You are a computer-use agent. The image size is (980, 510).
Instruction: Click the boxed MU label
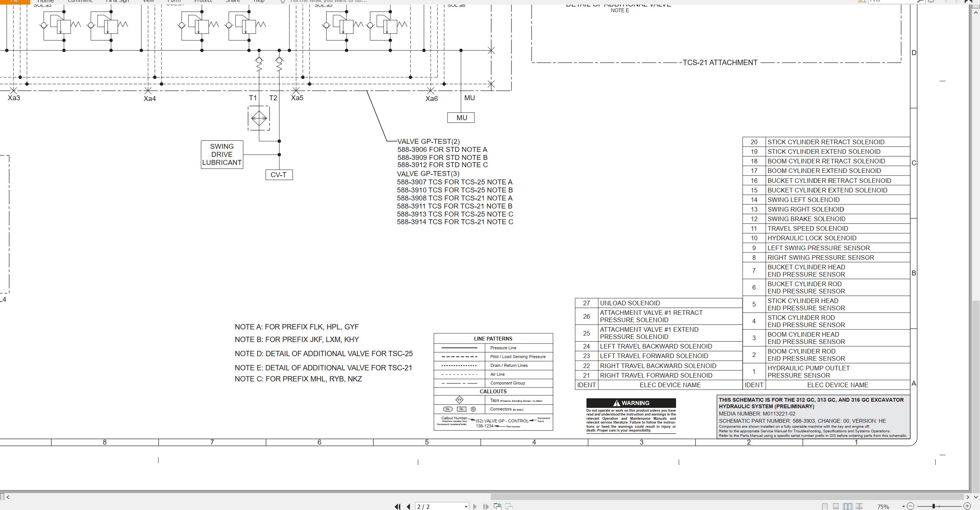click(x=461, y=118)
